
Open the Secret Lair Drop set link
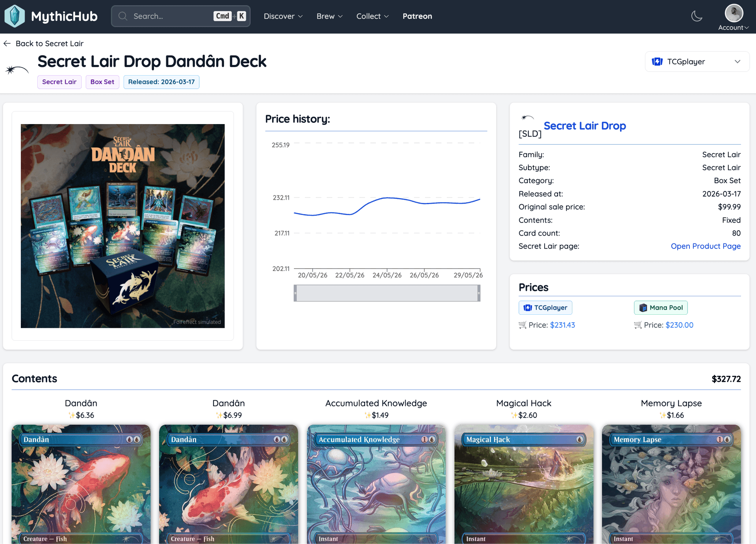click(x=585, y=126)
